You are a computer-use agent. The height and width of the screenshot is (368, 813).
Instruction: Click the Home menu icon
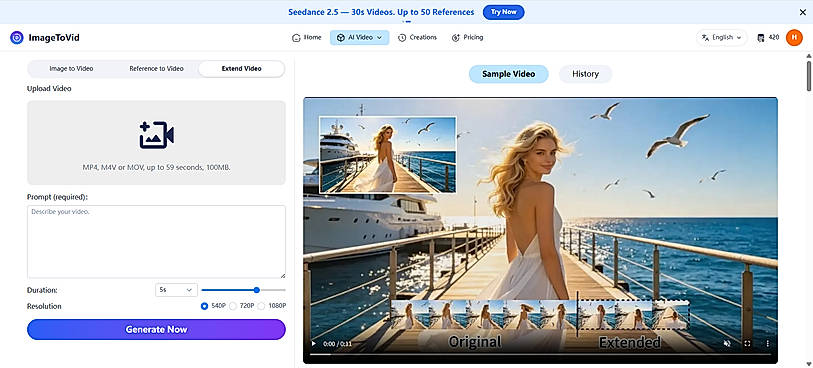click(x=297, y=38)
